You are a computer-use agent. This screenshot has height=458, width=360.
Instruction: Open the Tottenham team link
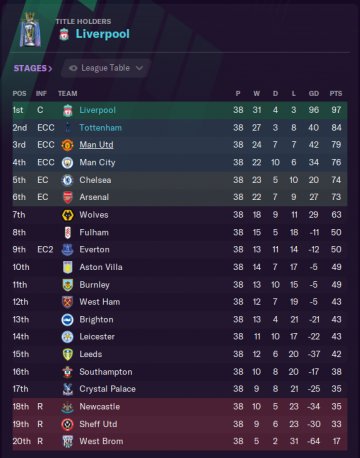coord(100,128)
